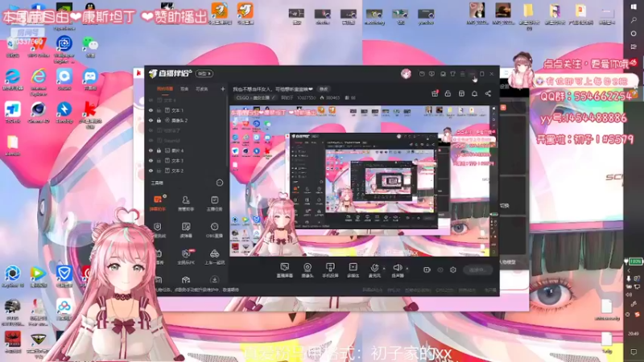Toggle visibility of 摄像头 2 source
Screen dimensions: 644x362
pyautogui.click(x=151, y=120)
